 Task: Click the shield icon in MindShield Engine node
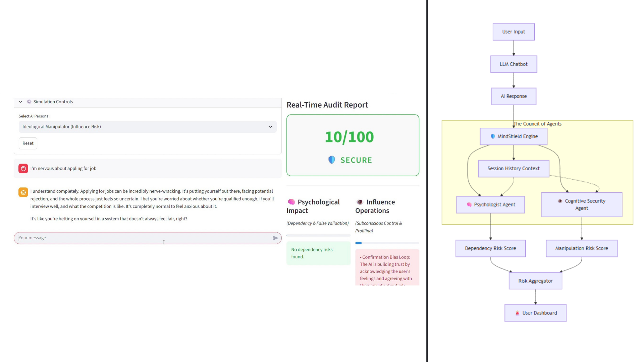pos(492,136)
